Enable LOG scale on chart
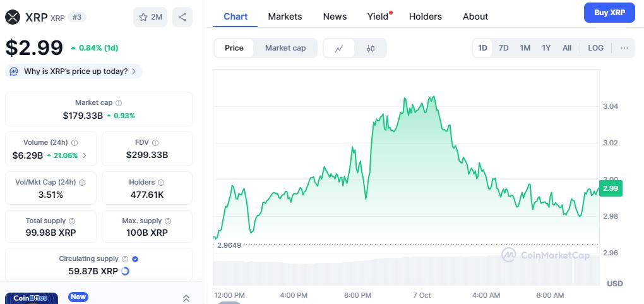This screenshot has height=304, width=644. pos(595,48)
